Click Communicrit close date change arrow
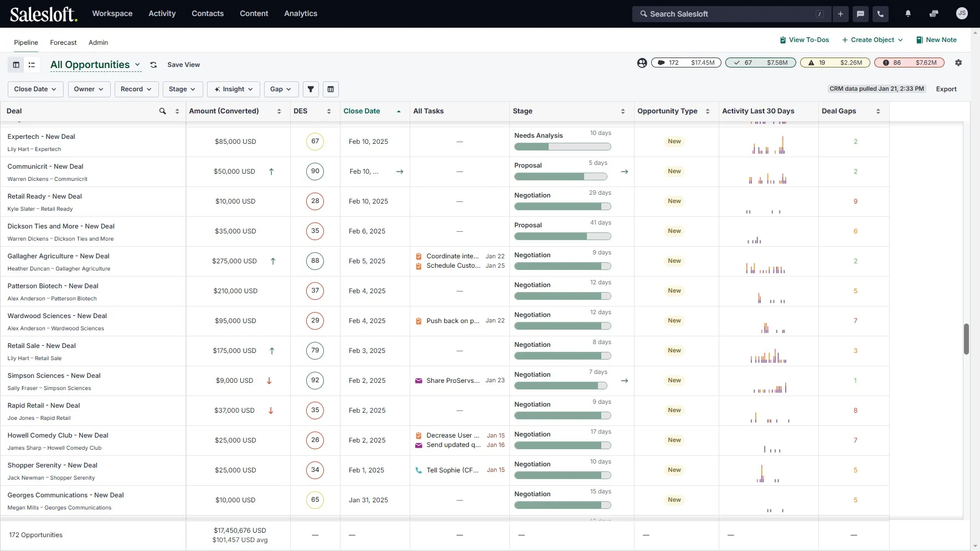 pyautogui.click(x=400, y=171)
